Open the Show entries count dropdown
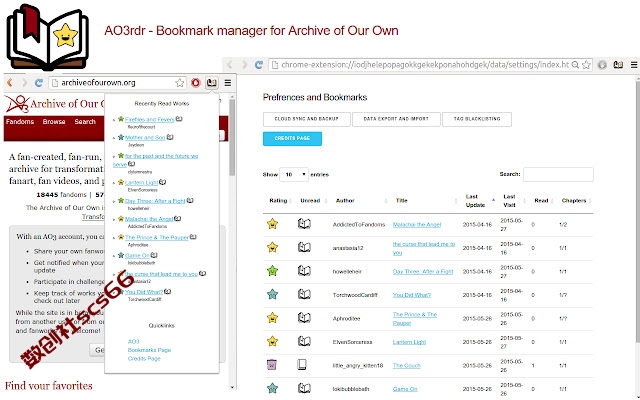Image resolution: width=640 pixels, height=400 pixels. coord(294,174)
